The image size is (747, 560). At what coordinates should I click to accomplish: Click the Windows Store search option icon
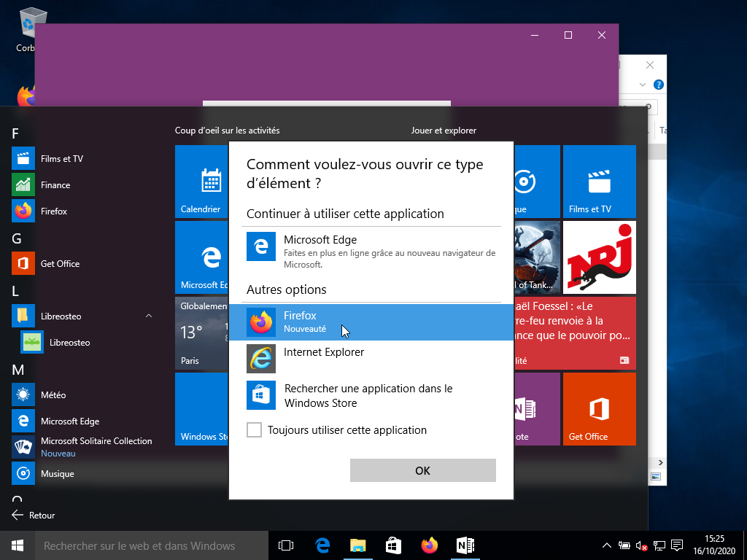click(261, 395)
